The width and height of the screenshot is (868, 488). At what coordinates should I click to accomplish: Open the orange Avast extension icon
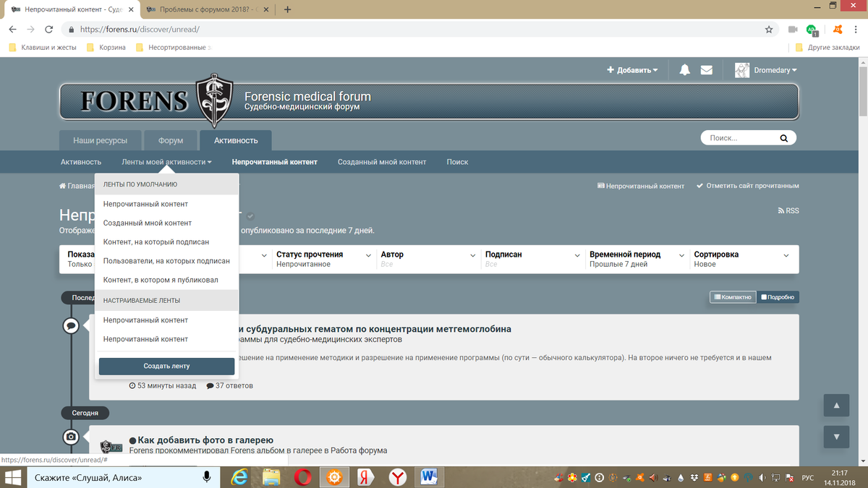pos(837,30)
